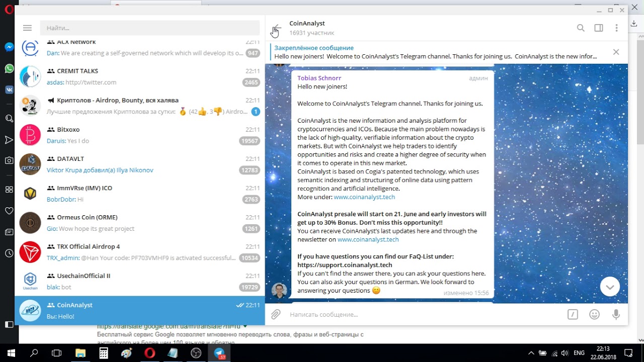Open Bitxoxo group chat

140,135
